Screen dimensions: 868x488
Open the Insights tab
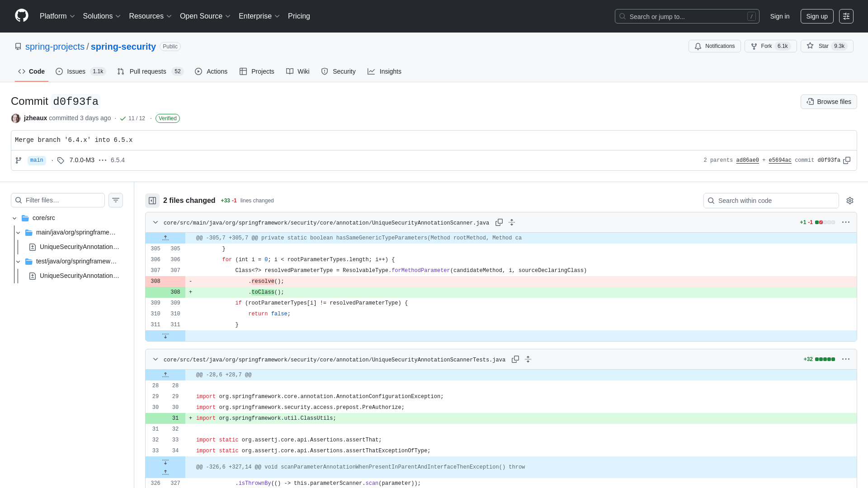pyautogui.click(x=384, y=71)
